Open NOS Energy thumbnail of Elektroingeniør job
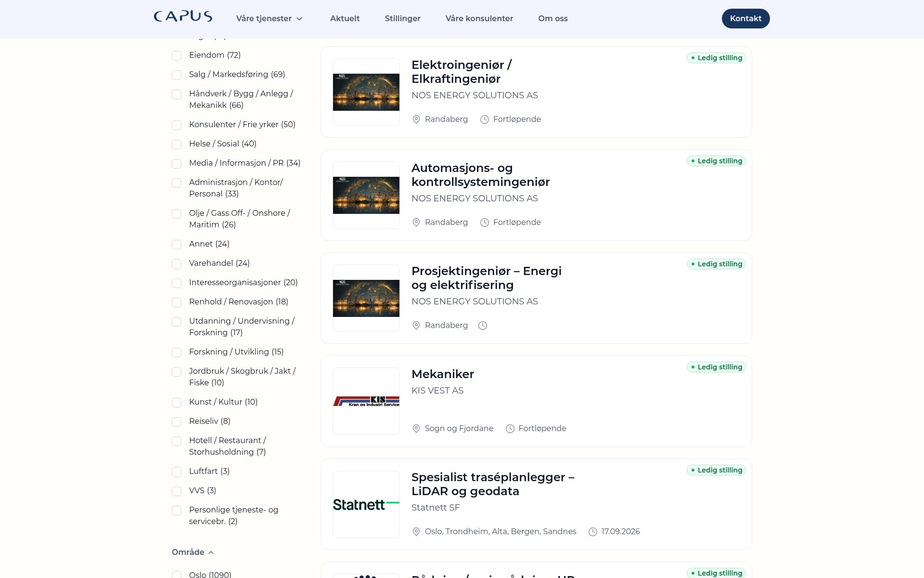924x578 pixels. pyautogui.click(x=366, y=92)
